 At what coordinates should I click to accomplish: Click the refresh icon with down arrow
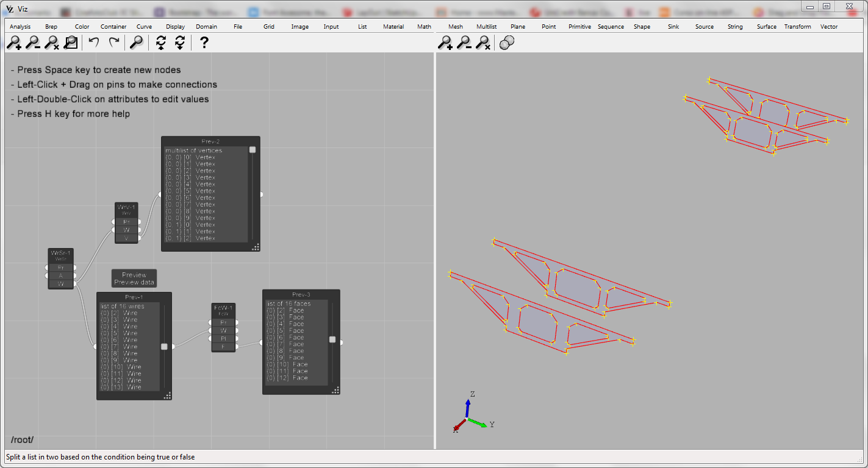[180, 43]
